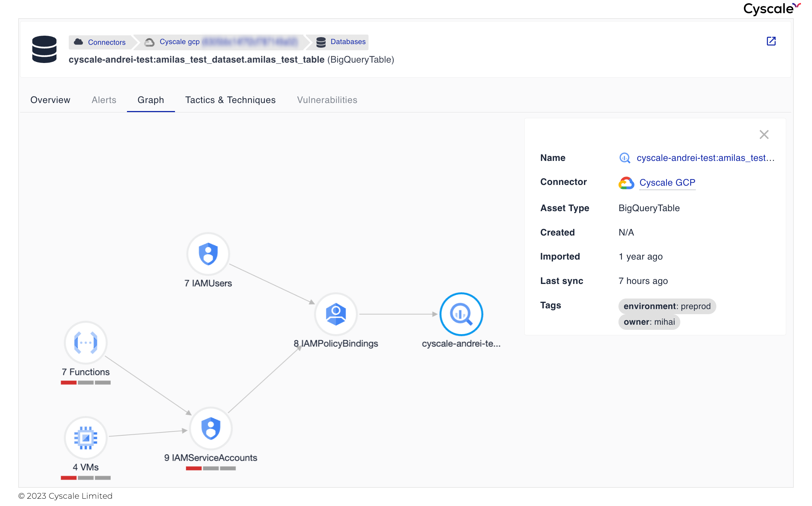Open asset in new window icon
The width and height of the screenshot is (812, 506).
[x=771, y=41]
